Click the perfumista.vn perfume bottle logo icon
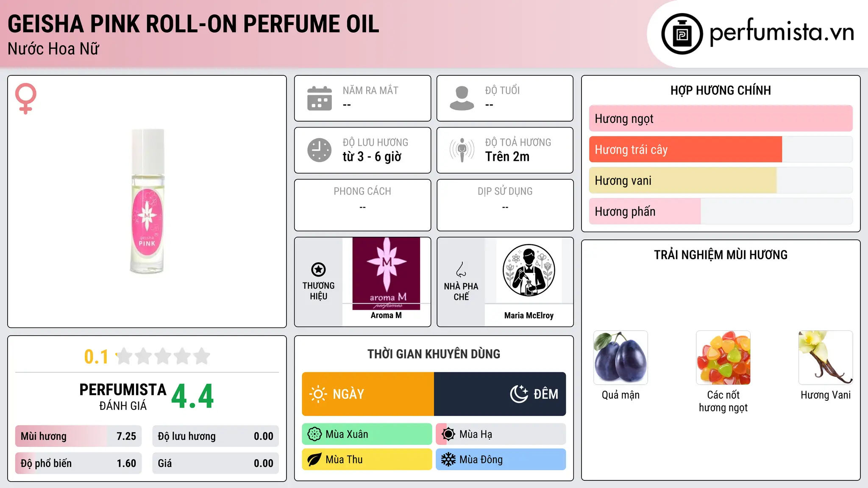 coord(682,34)
